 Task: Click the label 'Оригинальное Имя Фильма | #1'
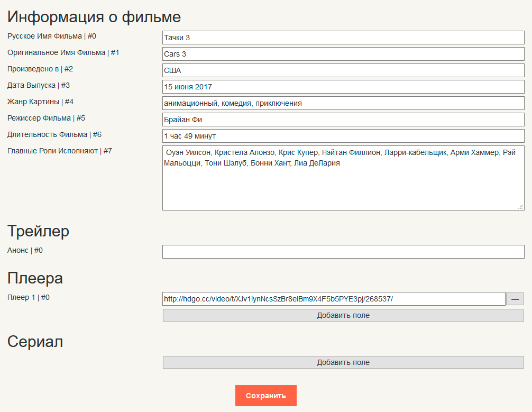[63, 52]
